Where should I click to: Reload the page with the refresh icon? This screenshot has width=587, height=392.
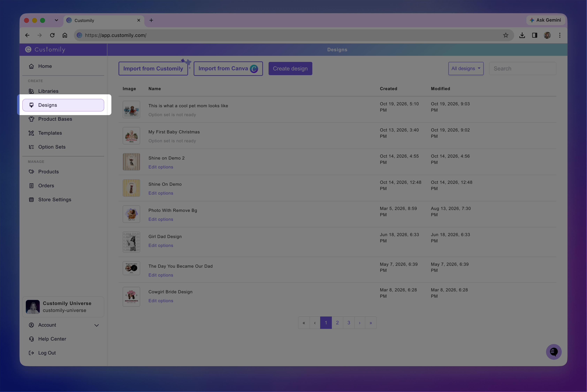click(52, 35)
